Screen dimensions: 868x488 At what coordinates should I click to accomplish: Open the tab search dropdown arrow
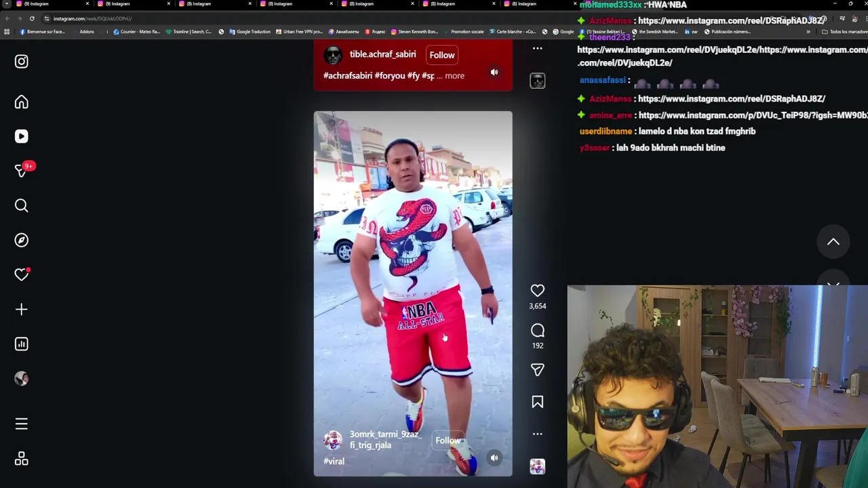click(7, 4)
